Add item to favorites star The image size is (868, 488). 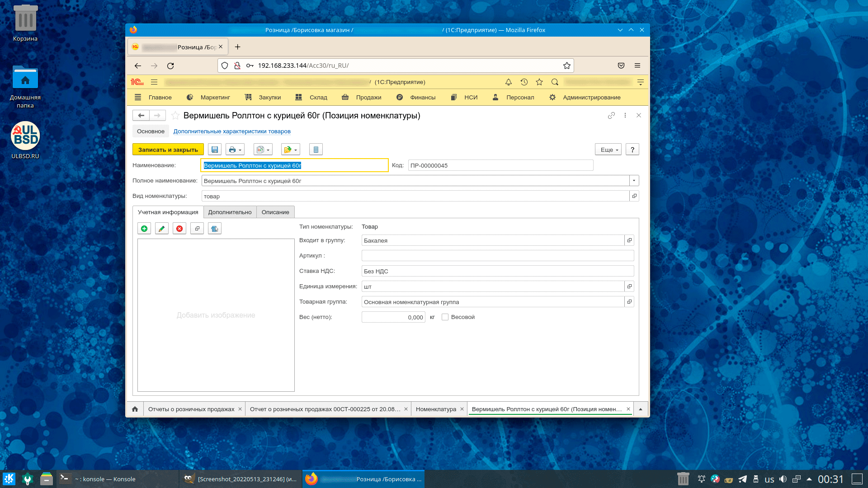click(x=175, y=116)
